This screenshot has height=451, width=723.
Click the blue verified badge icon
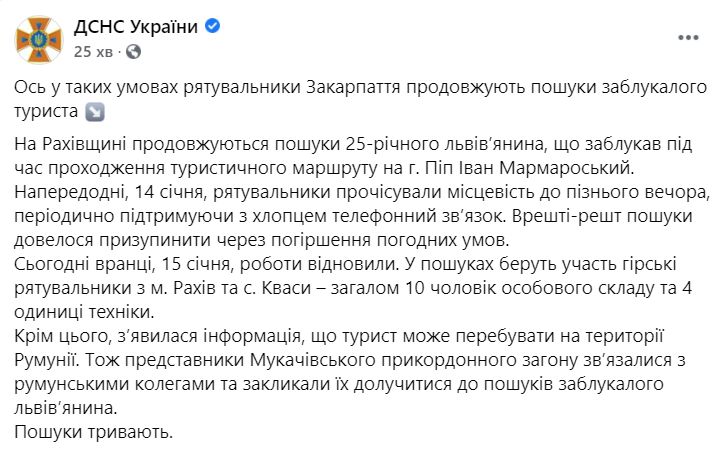pos(212,27)
